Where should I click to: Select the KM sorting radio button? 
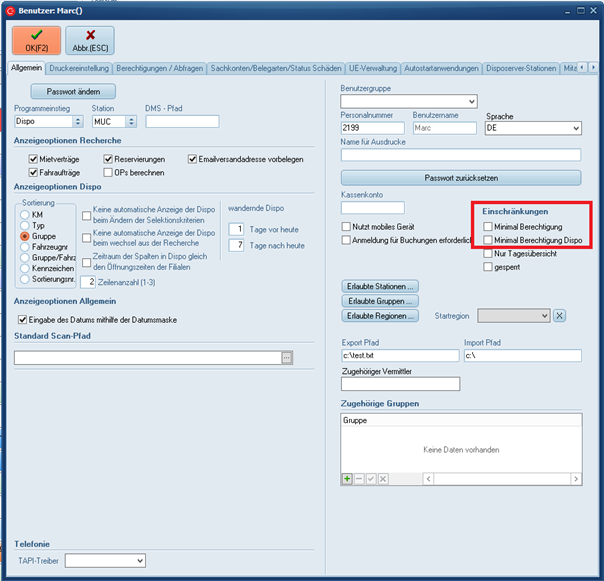click(x=25, y=214)
